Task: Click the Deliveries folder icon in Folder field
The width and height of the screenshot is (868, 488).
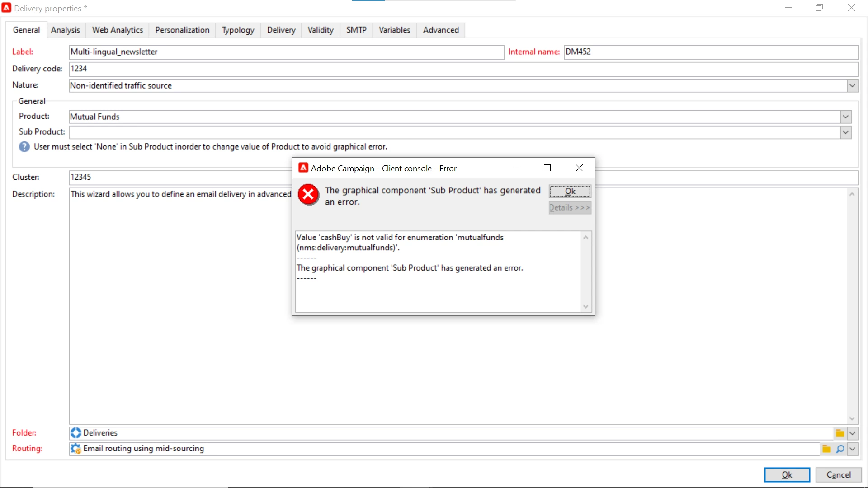Action: 76,433
